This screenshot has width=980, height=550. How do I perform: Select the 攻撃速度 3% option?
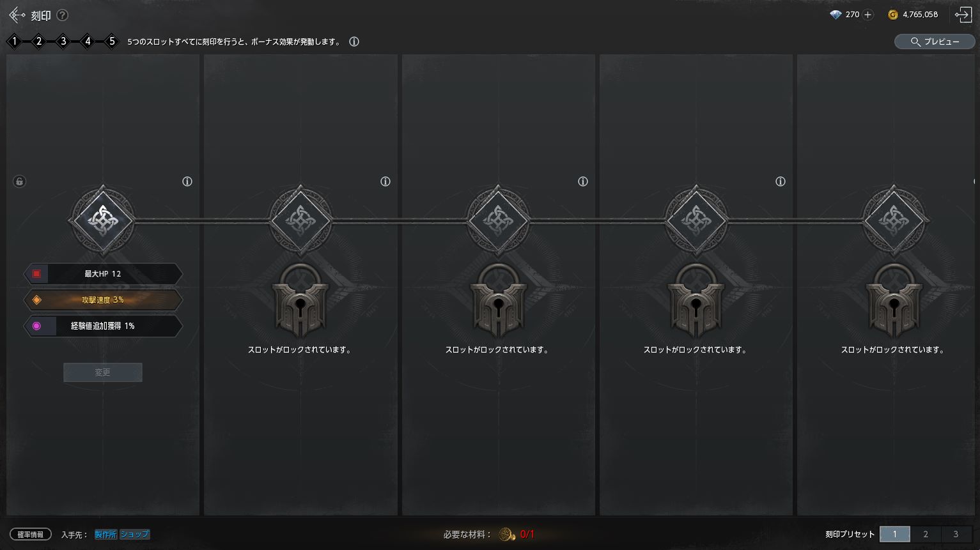[x=103, y=300]
